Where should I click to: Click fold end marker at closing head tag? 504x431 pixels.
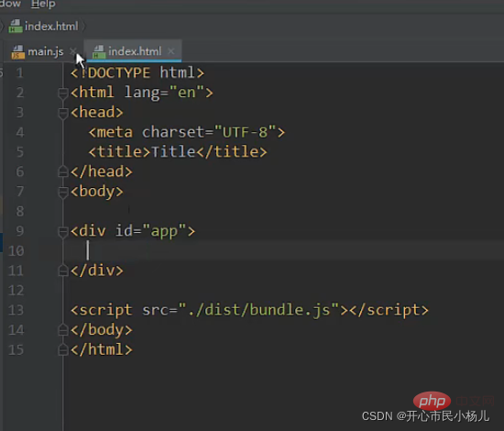tap(63, 171)
